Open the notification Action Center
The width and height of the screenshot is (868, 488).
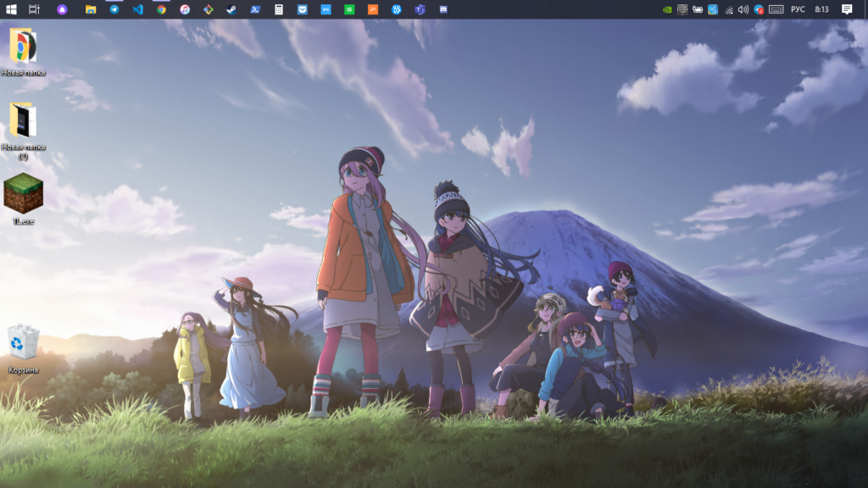[x=847, y=9]
